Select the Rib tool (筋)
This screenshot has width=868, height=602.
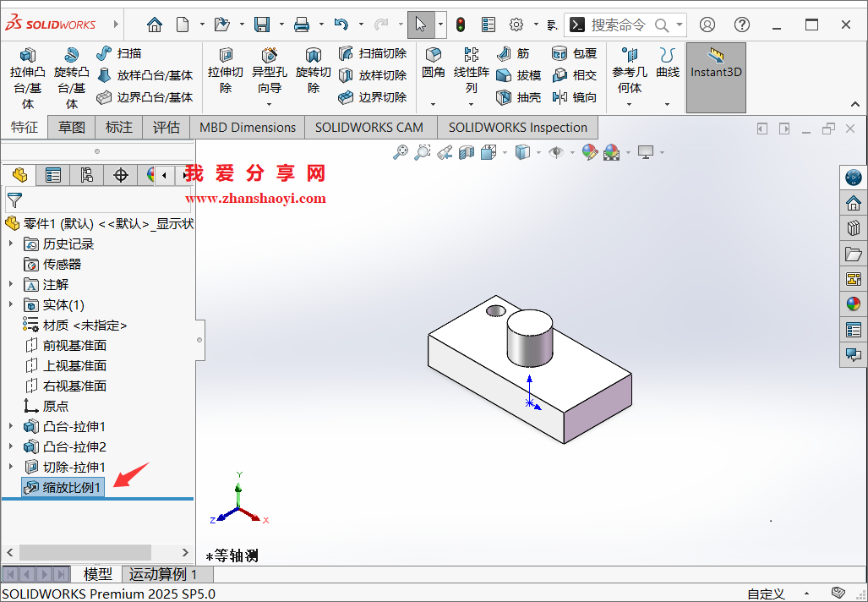click(x=513, y=53)
